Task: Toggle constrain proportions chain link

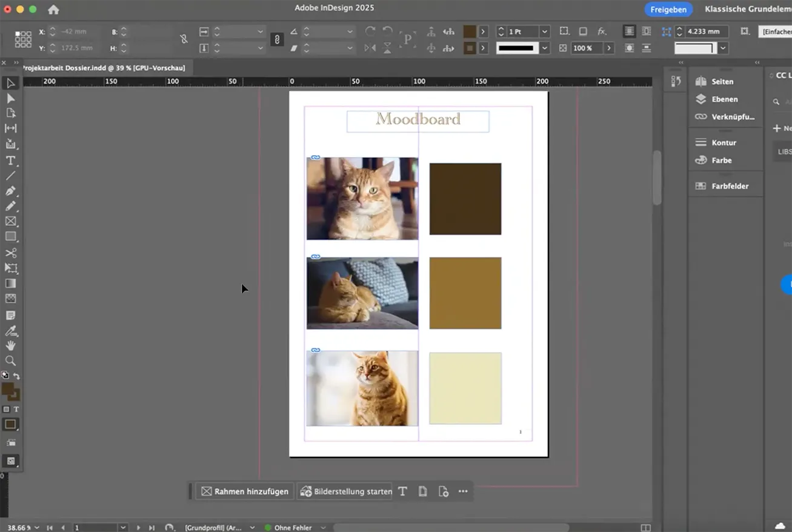Action: pos(277,39)
